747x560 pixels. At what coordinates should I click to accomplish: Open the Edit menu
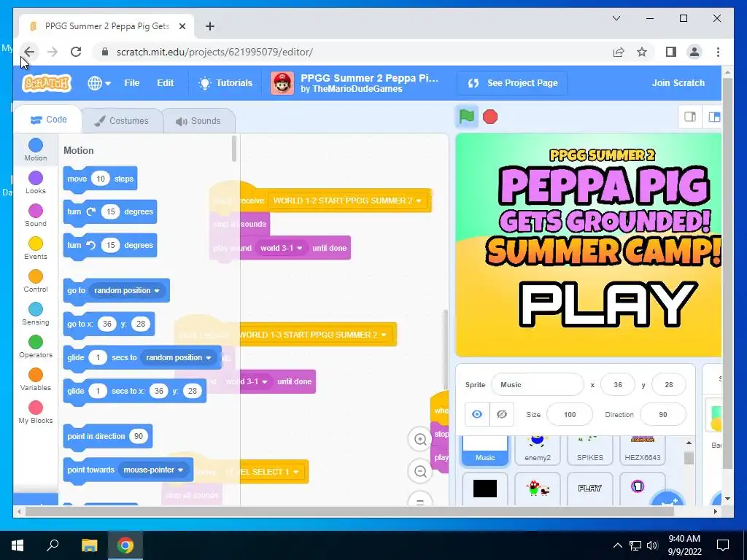tap(166, 83)
